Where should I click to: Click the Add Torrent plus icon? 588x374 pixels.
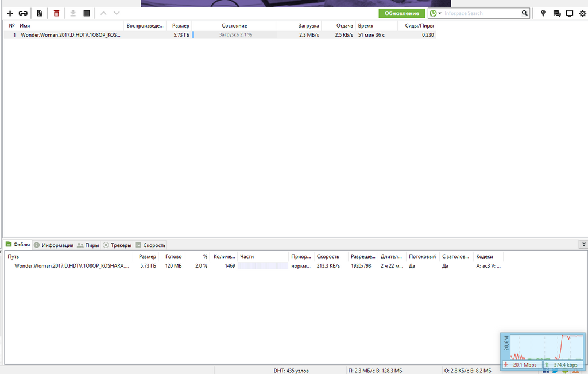point(10,13)
